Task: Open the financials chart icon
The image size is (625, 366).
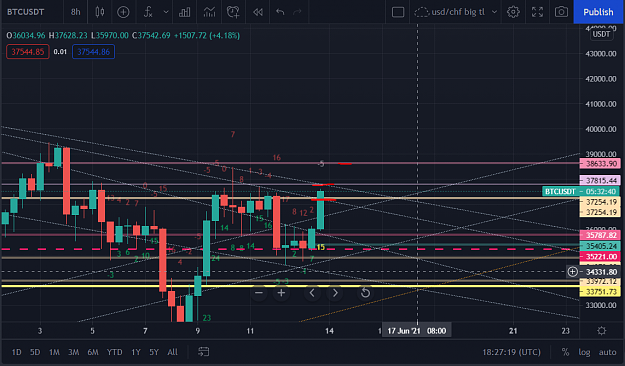Action: 209,12
